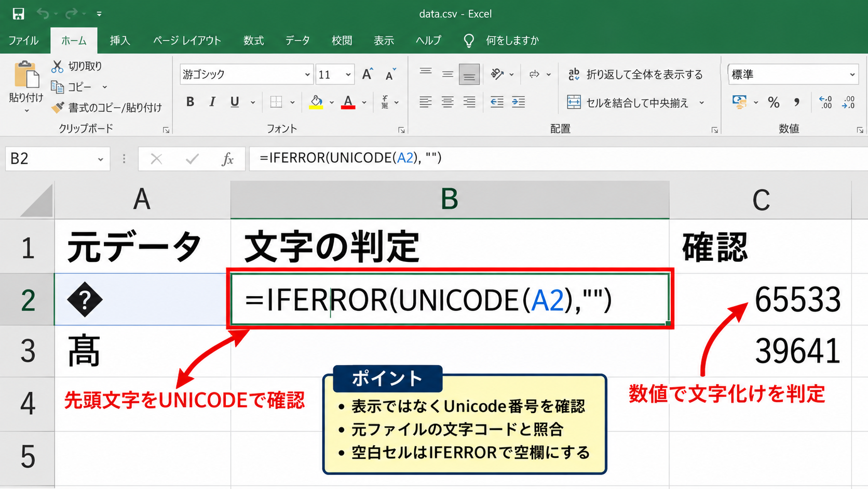Image resolution: width=868 pixels, height=489 pixels.
Task: Toggle underline formatting
Action: point(235,102)
